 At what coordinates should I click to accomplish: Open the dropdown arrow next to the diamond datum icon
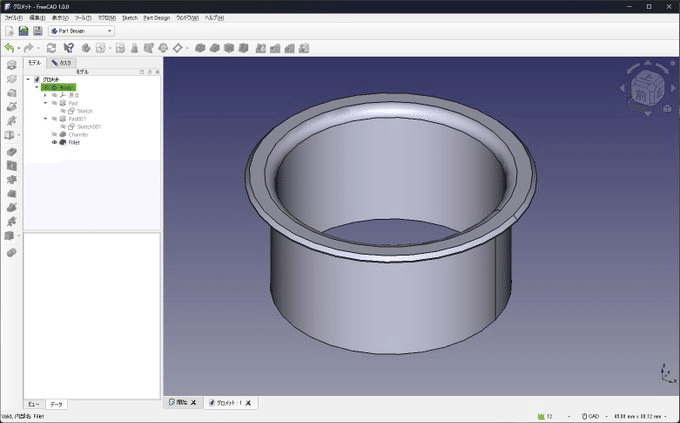[x=187, y=48]
